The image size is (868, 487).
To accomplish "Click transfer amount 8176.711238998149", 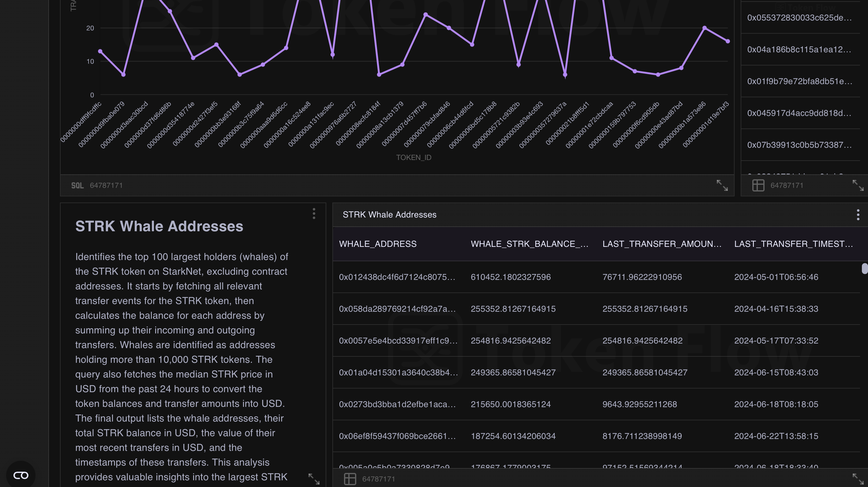I will point(642,436).
